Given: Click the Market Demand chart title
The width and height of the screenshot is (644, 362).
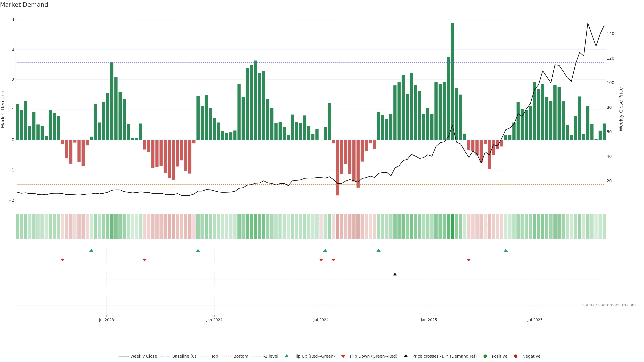Looking at the screenshot, I should point(24,5).
